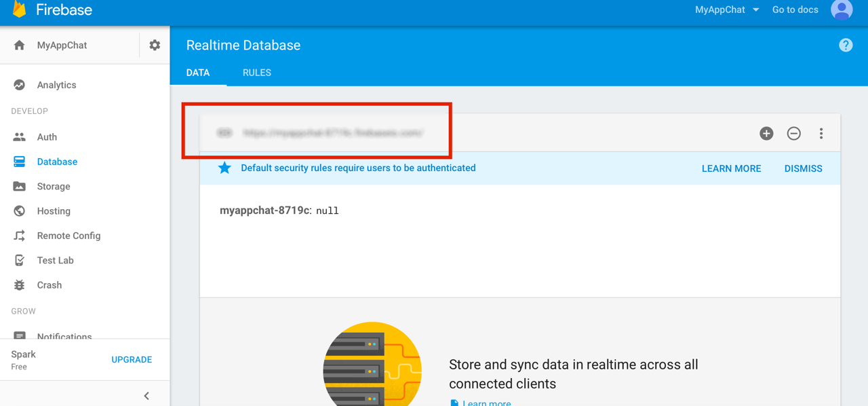The image size is (868, 406).
Task: Dismiss the security rules notice
Action: pyautogui.click(x=803, y=168)
